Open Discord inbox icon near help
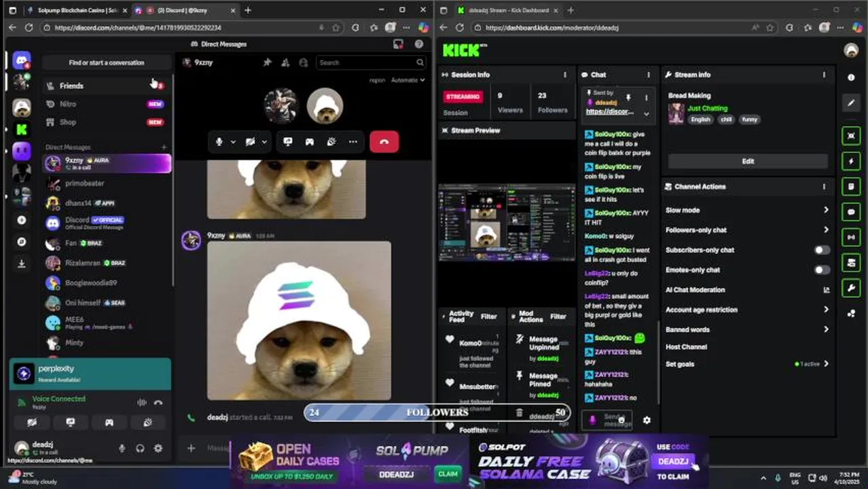Image resolution: width=868 pixels, height=489 pixels. click(x=399, y=44)
